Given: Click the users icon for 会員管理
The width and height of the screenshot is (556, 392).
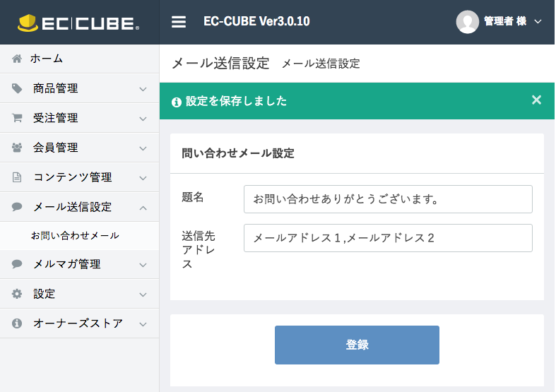Looking at the screenshot, I should pyautogui.click(x=17, y=148).
